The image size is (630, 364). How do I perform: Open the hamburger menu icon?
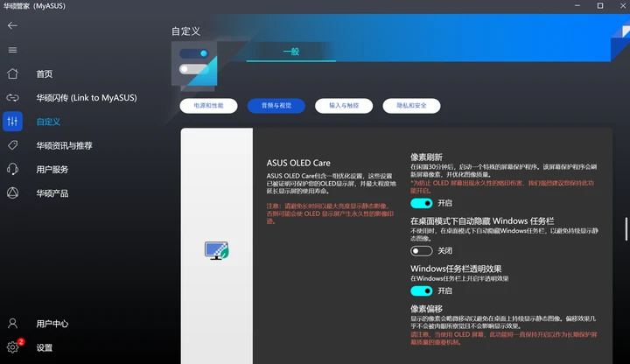(12, 50)
